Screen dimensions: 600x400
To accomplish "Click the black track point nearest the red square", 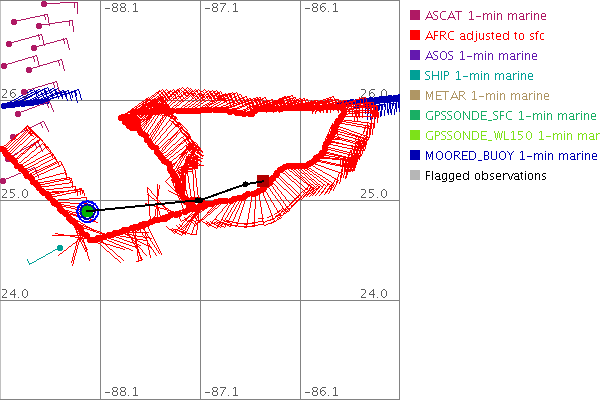I will [246, 184].
